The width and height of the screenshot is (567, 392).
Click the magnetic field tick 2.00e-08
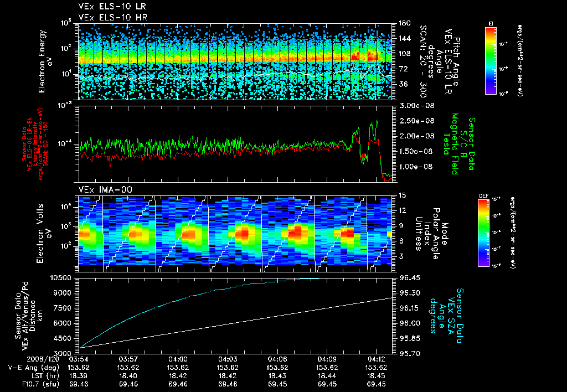coord(416,136)
